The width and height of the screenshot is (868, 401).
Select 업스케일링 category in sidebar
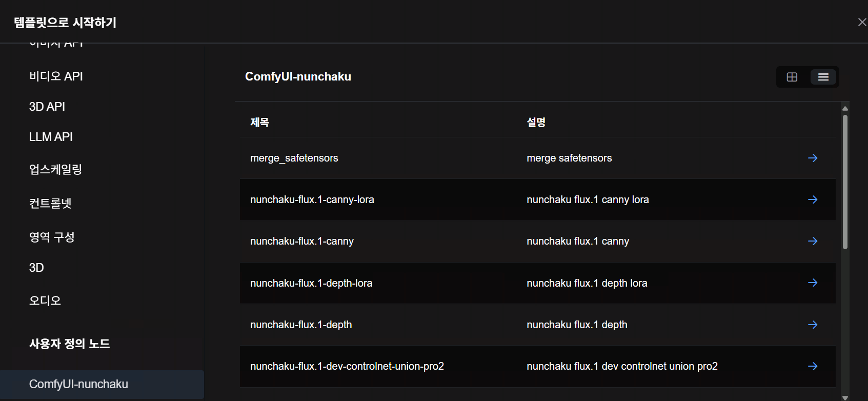pos(55,170)
